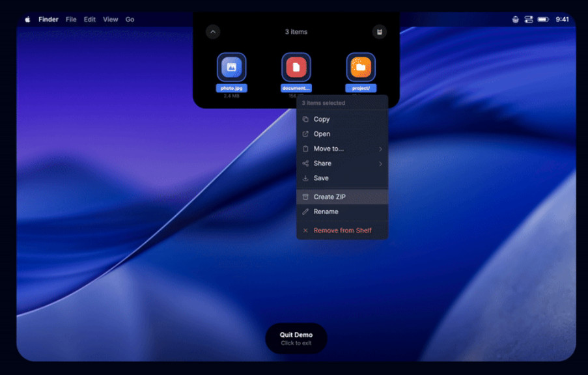Viewport: 588px width, 375px height.
Task: Choose Share in the context menu
Action: point(342,163)
